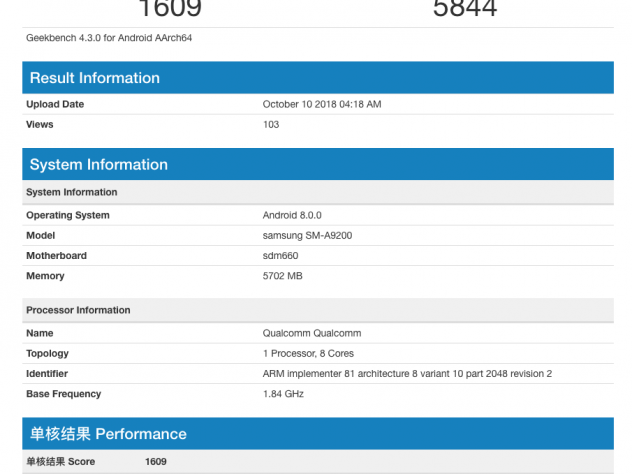
Task: Click the 5702 MB memory value
Action: click(x=284, y=276)
